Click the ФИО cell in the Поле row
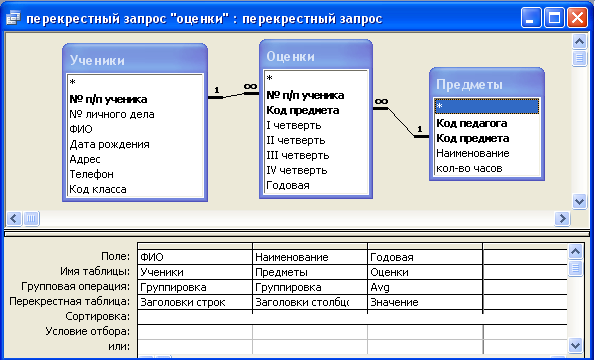The image size is (595, 361). pyautogui.click(x=195, y=257)
